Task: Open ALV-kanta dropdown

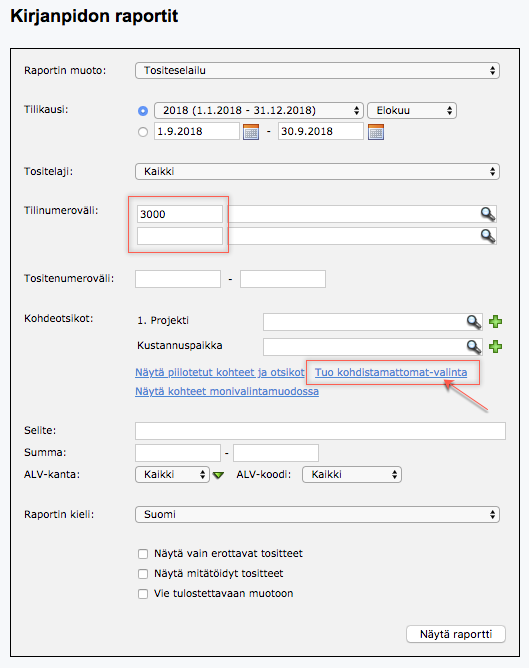Action: point(172,475)
